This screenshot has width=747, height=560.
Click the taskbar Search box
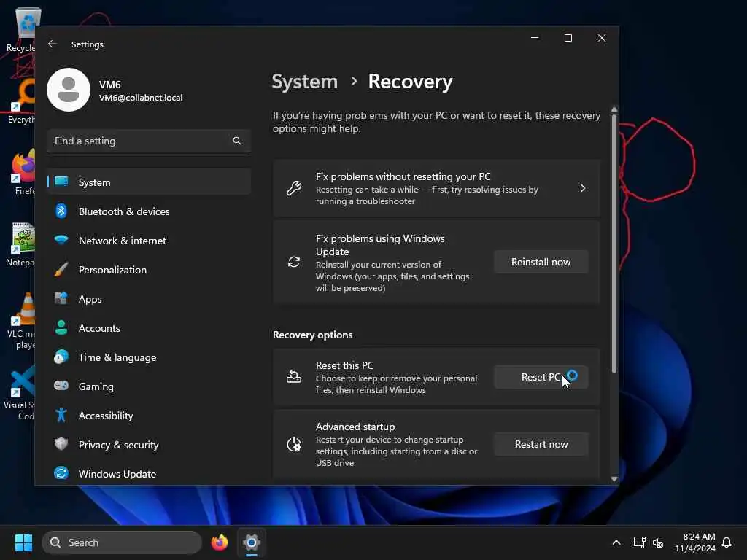[122, 542]
